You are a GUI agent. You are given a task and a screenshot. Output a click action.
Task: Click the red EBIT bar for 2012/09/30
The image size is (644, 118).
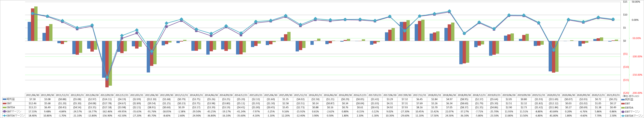point(107,64)
